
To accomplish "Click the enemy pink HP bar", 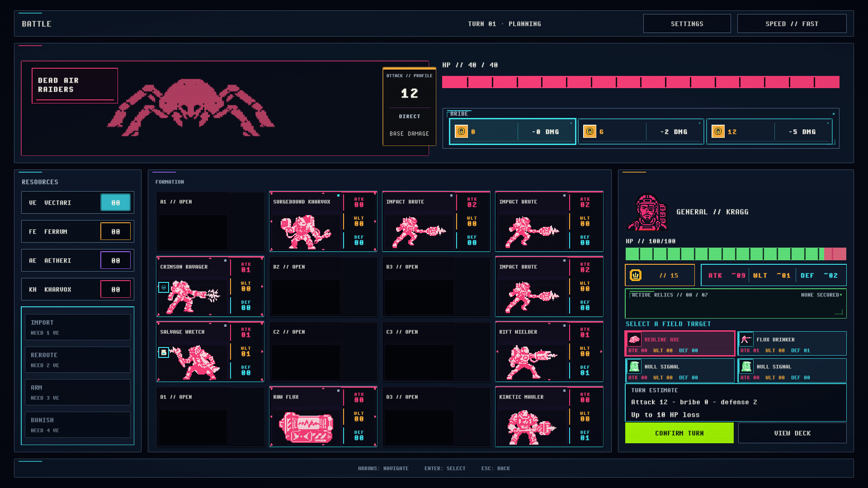I will (x=641, y=82).
